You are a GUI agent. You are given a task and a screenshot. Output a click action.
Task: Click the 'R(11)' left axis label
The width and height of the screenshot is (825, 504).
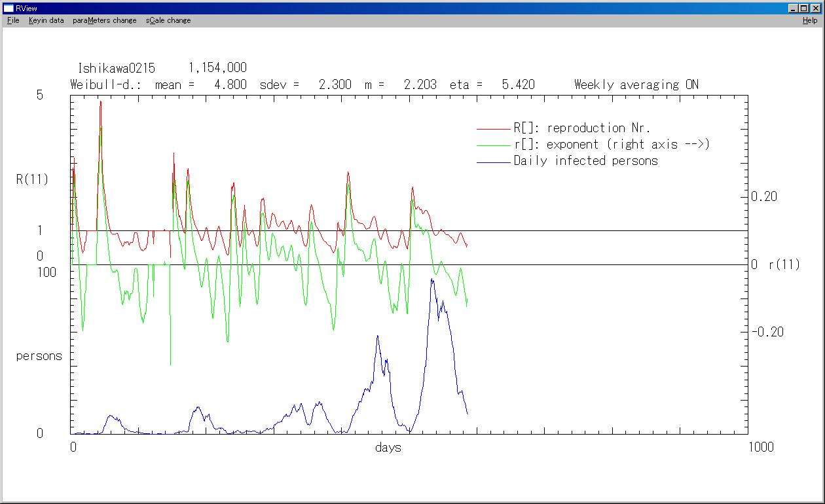[32, 179]
